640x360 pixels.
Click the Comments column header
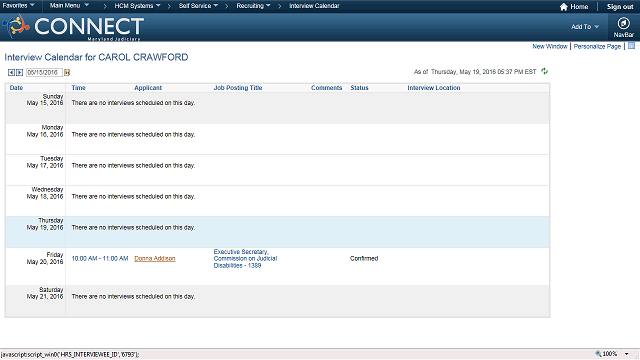point(327,88)
